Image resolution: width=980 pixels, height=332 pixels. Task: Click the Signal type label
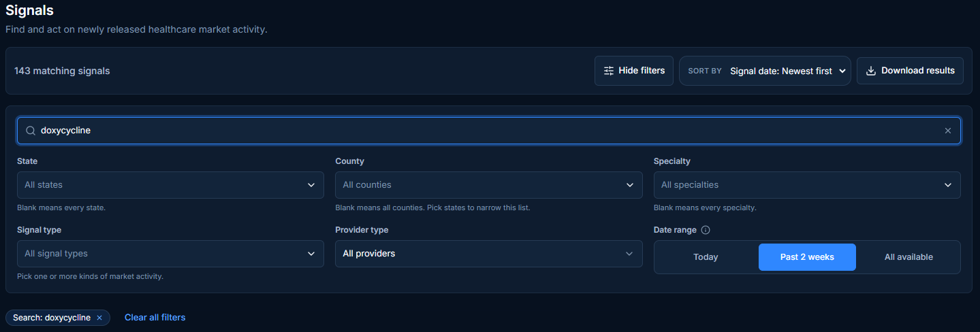pos(39,230)
